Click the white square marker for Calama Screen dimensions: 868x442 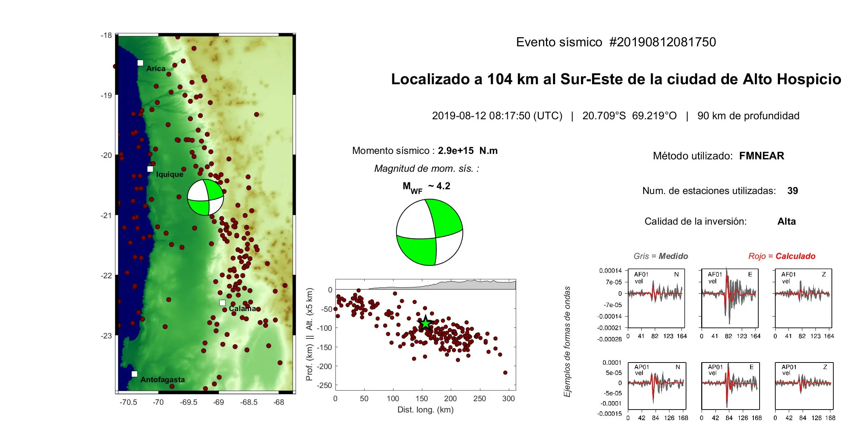point(222,303)
